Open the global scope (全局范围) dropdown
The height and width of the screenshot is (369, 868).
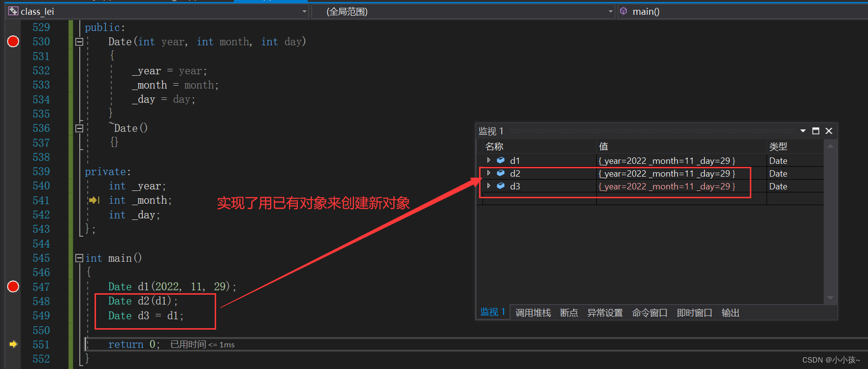(x=611, y=11)
